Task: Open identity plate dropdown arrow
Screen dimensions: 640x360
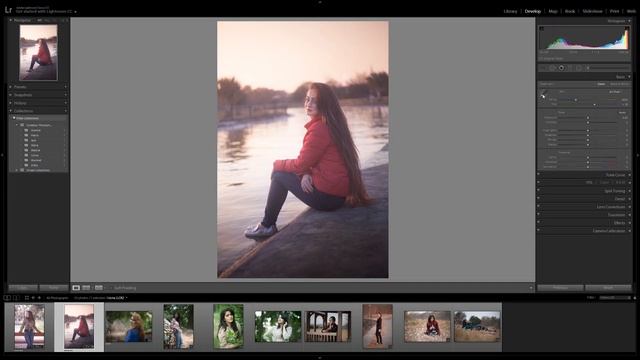Action: tap(76, 12)
